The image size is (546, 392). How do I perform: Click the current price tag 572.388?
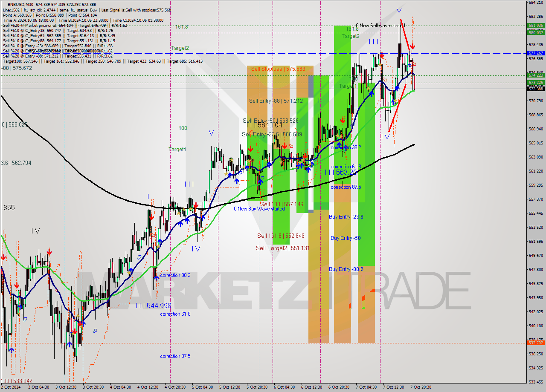[x=536, y=89]
